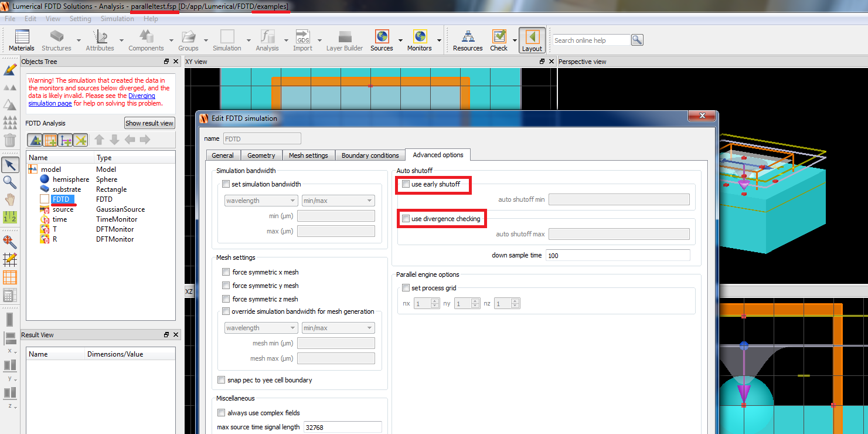Viewport: 868px width, 434px height.
Task: Open simulation bandwidth 'wavelength' dropdown
Action: (261, 201)
